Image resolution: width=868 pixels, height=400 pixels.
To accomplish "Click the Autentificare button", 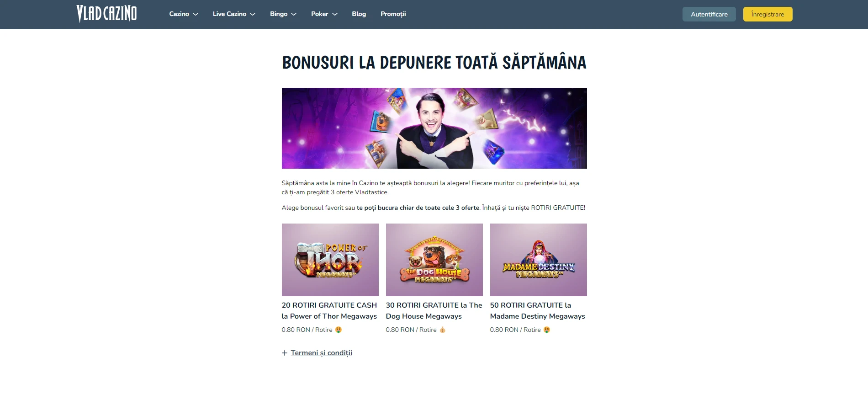I will 709,14.
